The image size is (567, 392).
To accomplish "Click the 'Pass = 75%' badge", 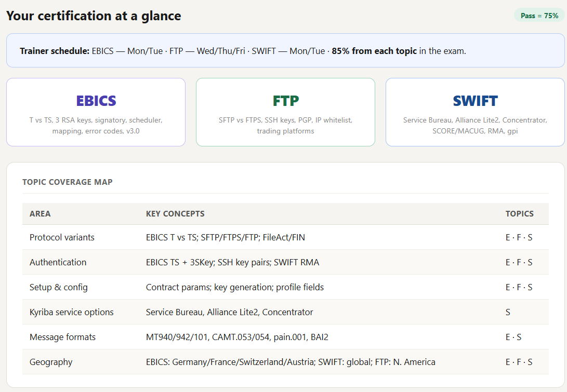I will (x=539, y=16).
